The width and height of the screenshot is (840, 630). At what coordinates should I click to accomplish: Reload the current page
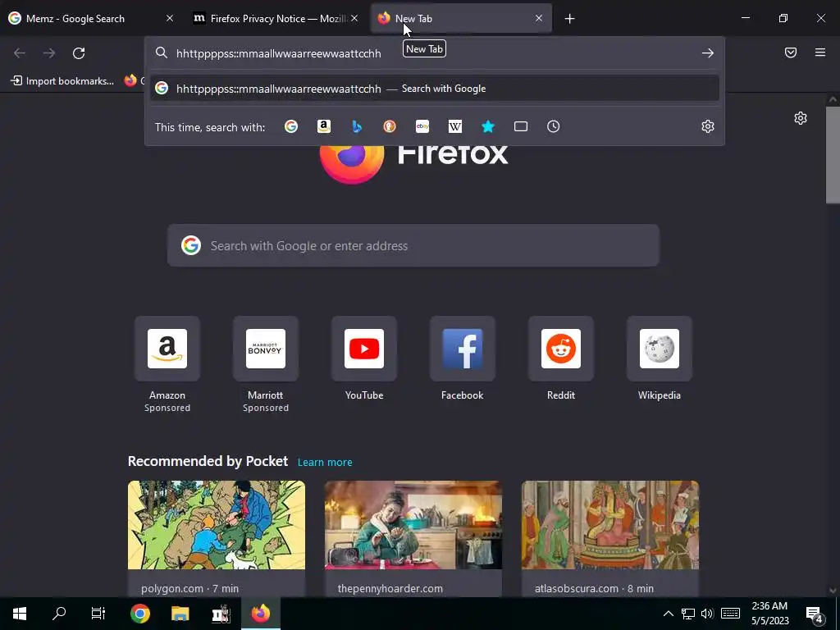click(x=79, y=53)
